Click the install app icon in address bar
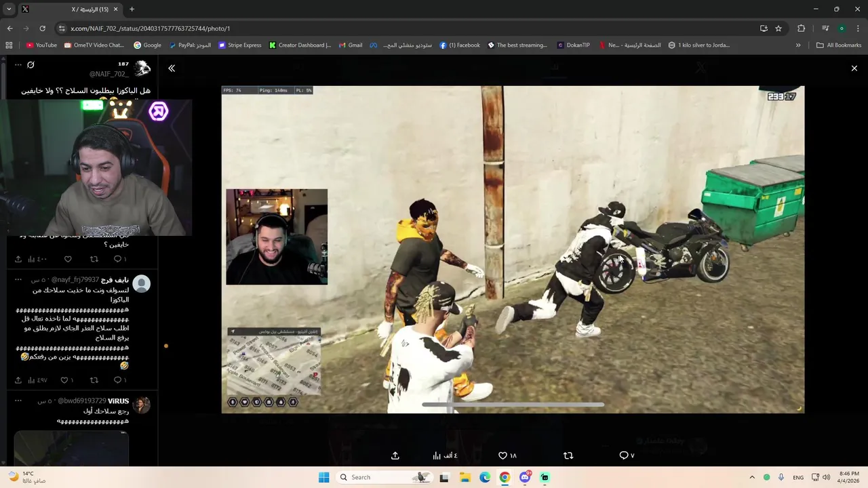This screenshot has height=488, width=868. coord(764,28)
